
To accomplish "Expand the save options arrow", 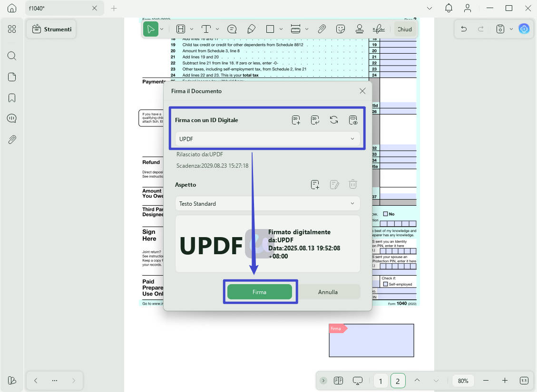I will [511, 29].
